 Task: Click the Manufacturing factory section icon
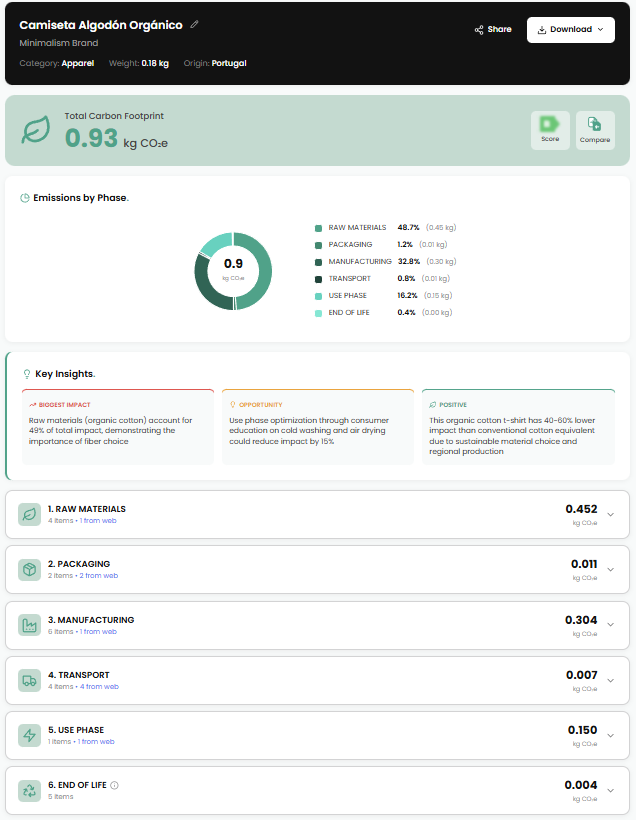(29, 625)
